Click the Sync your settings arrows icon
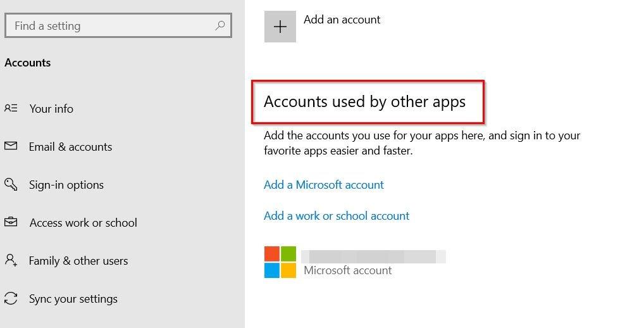The image size is (644, 328). (x=11, y=298)
